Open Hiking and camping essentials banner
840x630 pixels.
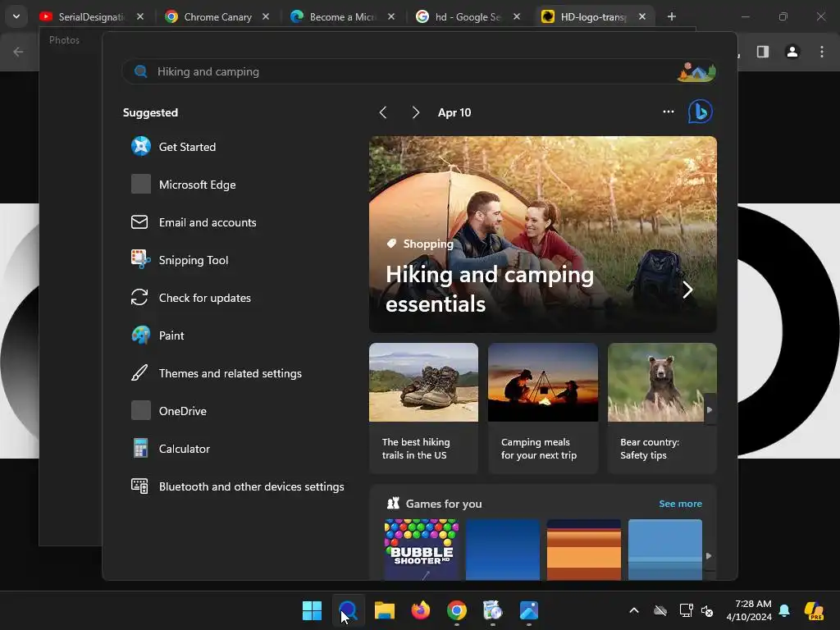tap(543, 234)
